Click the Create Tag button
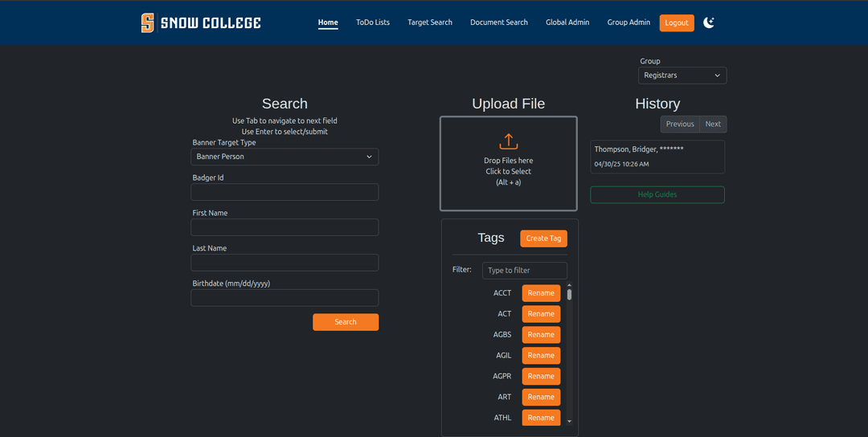This screenshot has width=868, height=437. pos(543,239)
